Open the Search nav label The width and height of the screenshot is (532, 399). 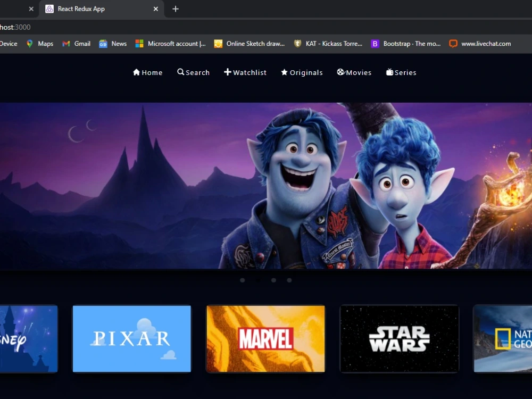pos(197,72)
